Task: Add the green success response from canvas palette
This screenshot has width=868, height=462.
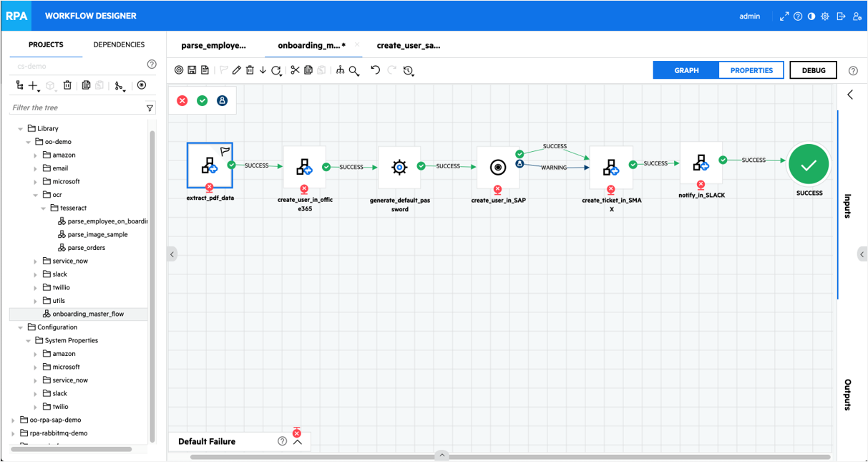Action: tap(202, 101)
